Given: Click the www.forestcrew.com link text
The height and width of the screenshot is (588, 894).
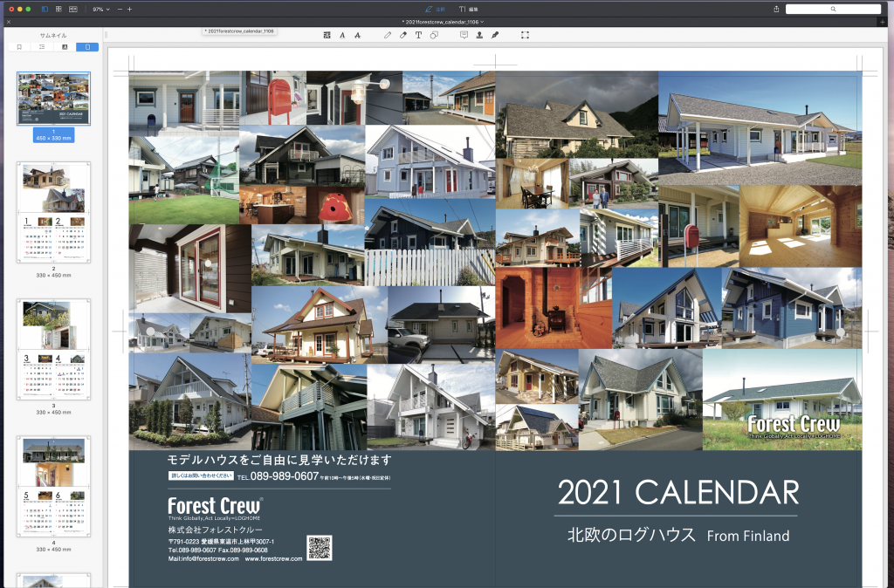Looking at the screenshot, I should click(x=273, y=559).
